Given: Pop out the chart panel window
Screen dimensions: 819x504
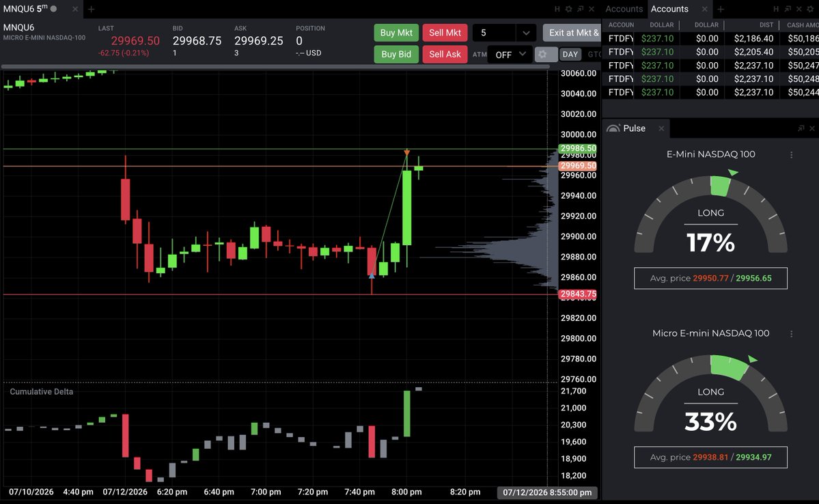Looking at the screenshot, I should 581,9.
